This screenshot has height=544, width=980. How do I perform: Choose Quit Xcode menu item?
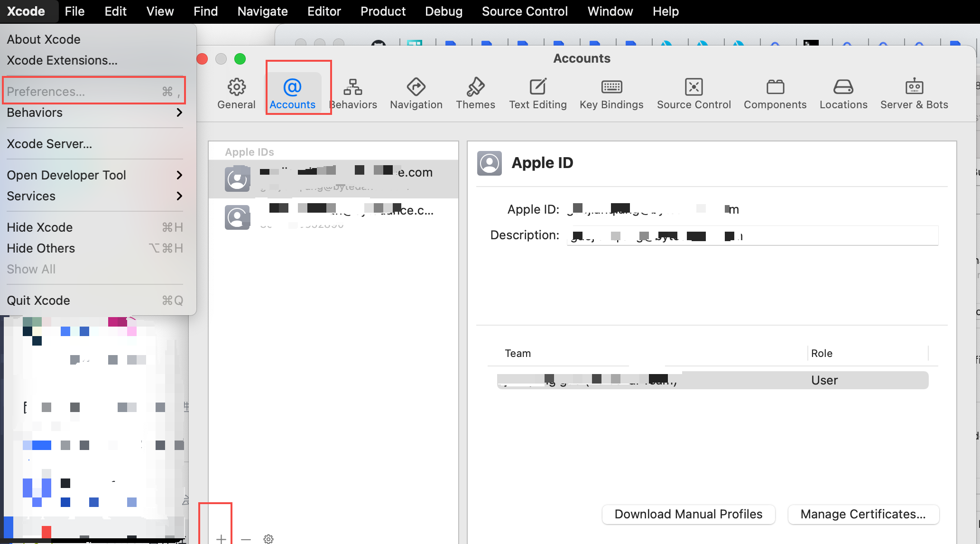tap(95, 300)
